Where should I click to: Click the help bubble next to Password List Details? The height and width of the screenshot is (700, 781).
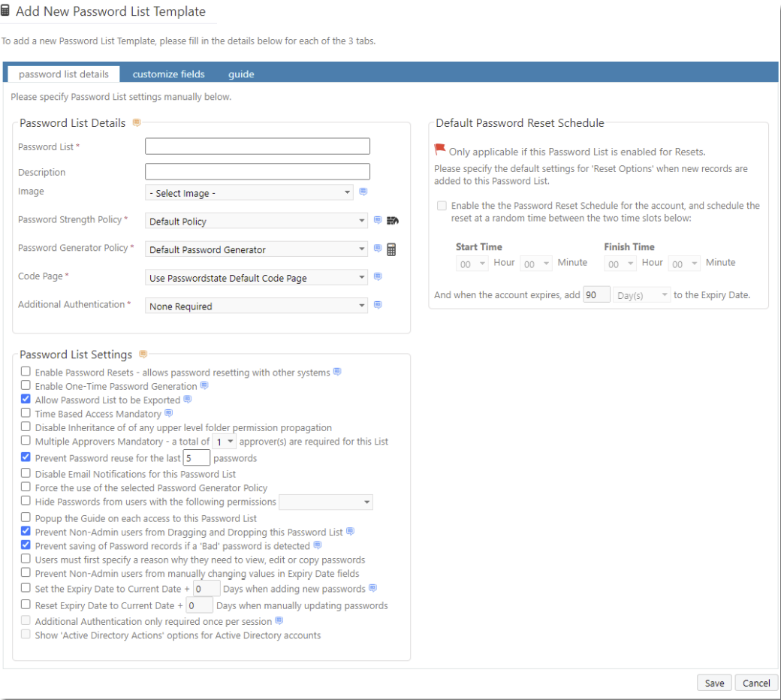pyautogui.click(x=137, y=122)
